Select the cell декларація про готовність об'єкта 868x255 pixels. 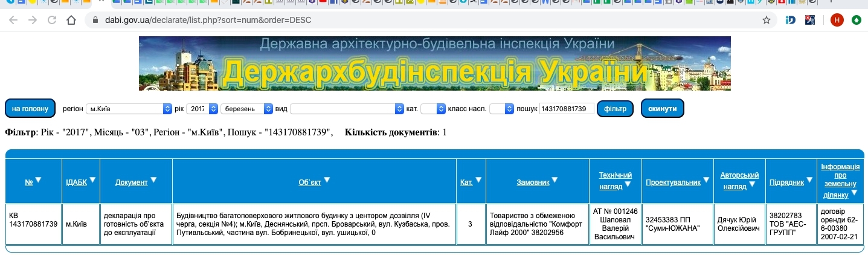[136, 224]
